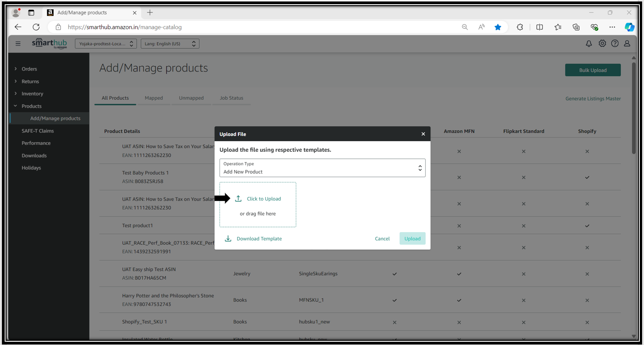Click the favorites star for this page

[498, 27]
